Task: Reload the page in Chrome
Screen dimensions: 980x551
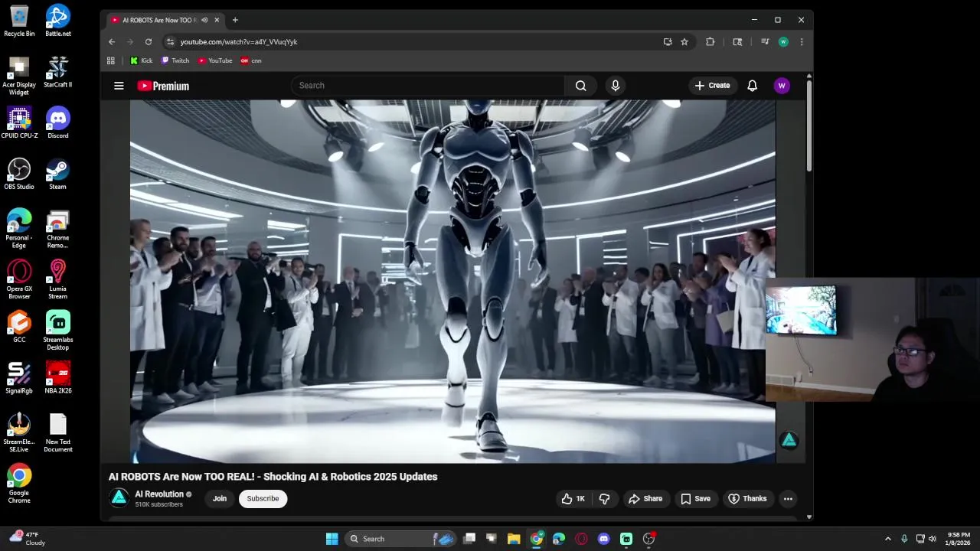Action: (149, 42)
